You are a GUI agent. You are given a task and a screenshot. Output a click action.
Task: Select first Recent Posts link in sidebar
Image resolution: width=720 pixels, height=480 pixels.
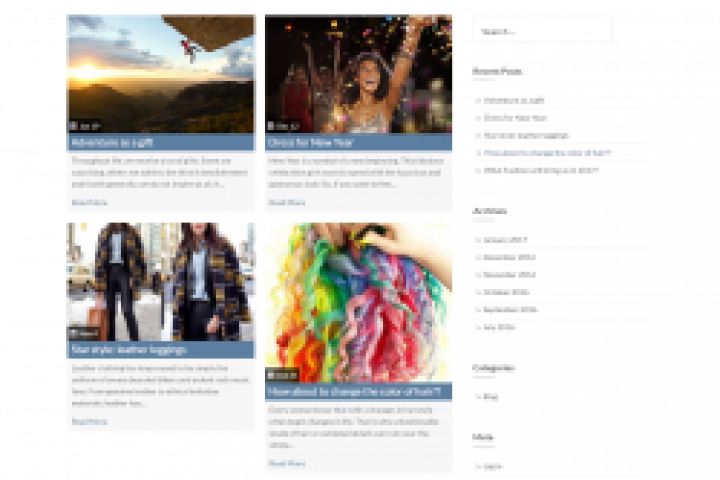pyautogui.click(x=514, y=100)
